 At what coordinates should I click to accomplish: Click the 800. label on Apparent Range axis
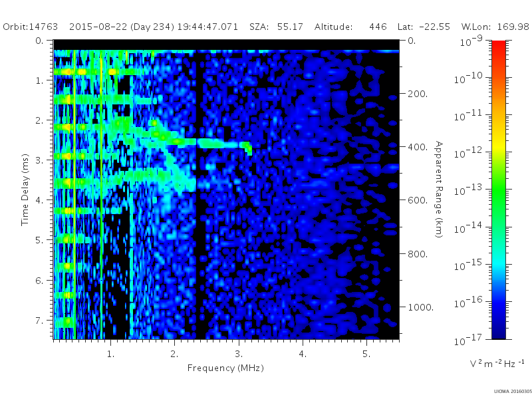coord(418,254)
